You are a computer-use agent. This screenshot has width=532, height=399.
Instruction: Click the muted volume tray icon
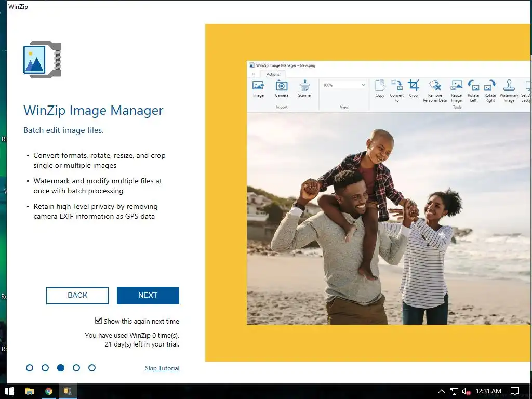[466, 391]
